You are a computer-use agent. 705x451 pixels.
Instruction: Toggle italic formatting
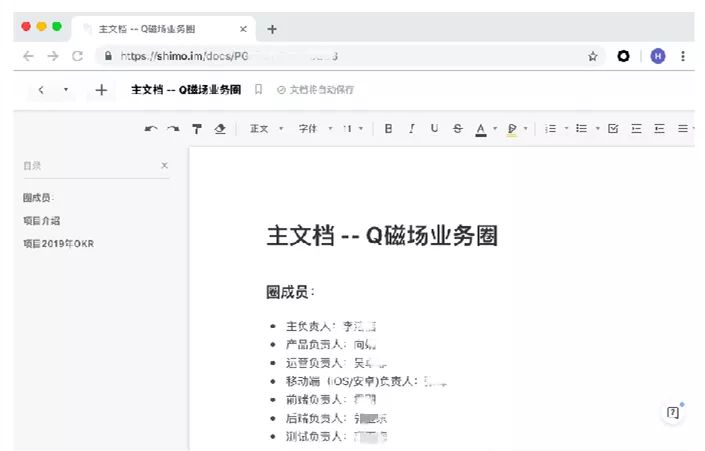pyautogui.click(x=411, y=129)
